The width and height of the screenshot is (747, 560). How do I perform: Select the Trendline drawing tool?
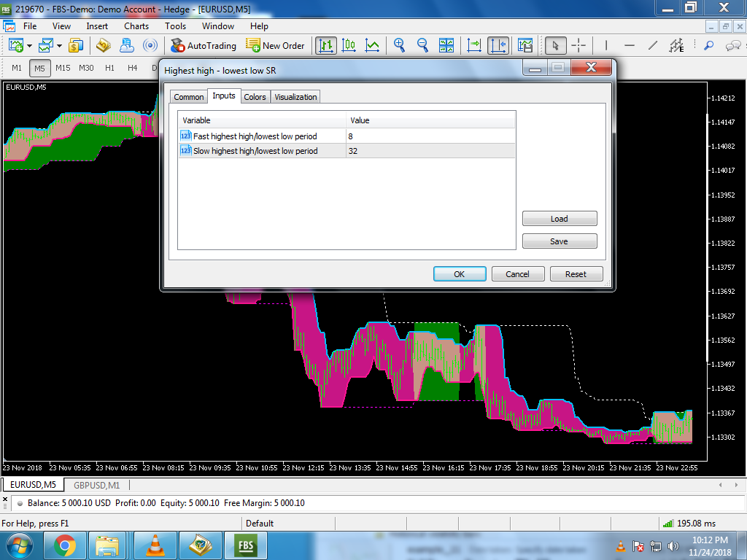pos(653,46)
